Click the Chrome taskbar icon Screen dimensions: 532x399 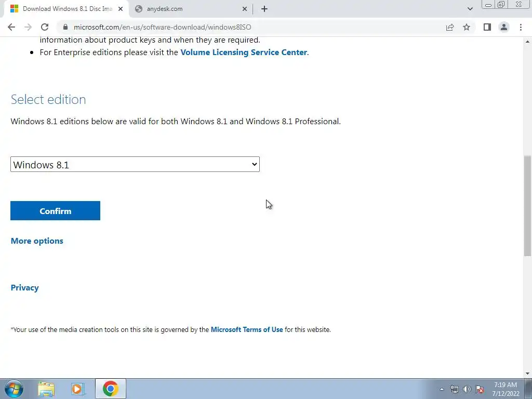(111, 389)
